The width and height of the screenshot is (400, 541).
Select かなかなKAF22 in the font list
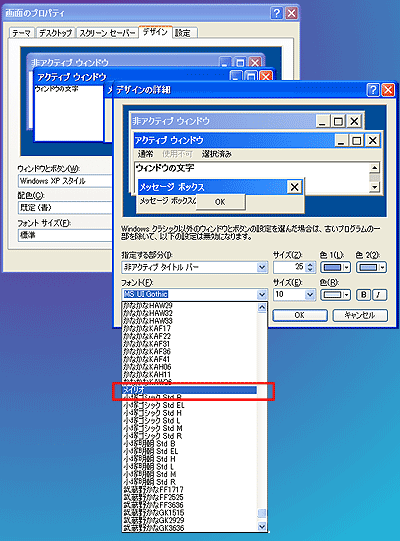click(x=189, y=336)
